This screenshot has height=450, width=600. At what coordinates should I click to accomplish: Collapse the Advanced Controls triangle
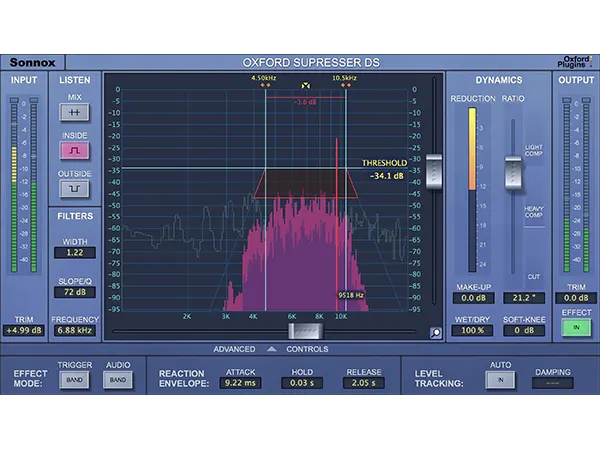(271, 349)
